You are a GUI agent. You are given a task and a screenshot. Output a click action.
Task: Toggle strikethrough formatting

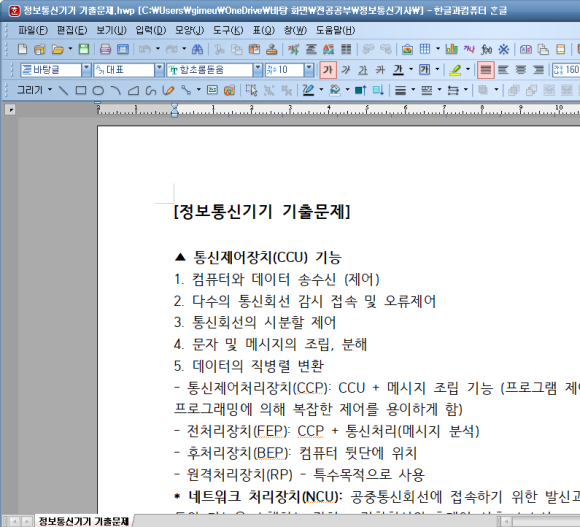[x=381, y=70]
